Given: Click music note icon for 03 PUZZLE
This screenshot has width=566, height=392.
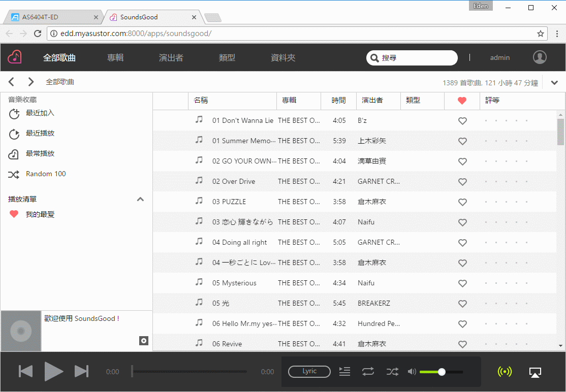Looking at the screenshot, I should click(x=199, y=201).
